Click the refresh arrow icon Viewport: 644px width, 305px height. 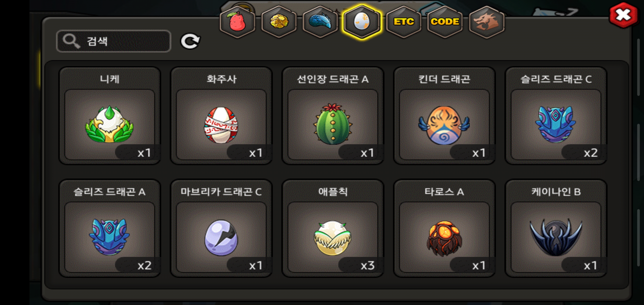pyautogui.click(x=190, y=41)
